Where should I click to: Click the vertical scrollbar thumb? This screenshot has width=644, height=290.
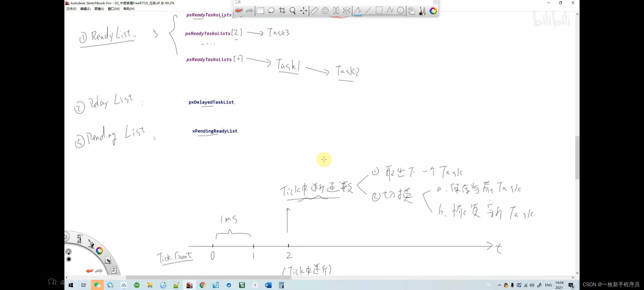coord(577,158)
